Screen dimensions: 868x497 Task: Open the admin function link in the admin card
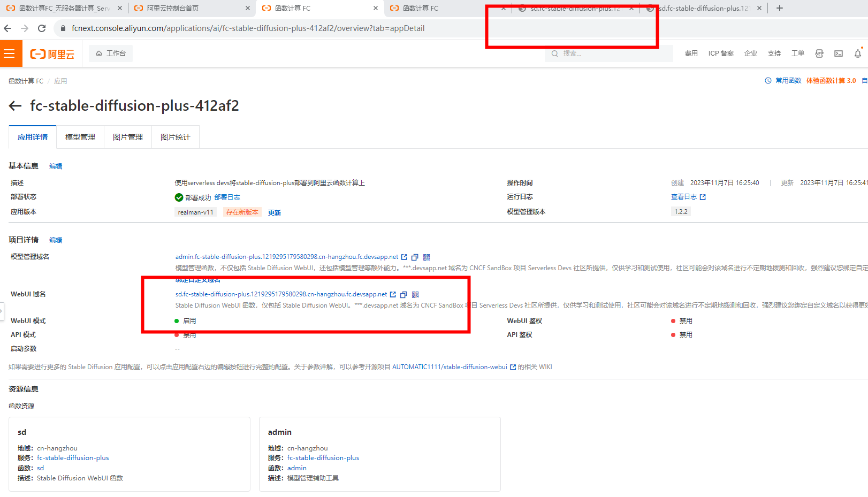(x=297, y=468)
